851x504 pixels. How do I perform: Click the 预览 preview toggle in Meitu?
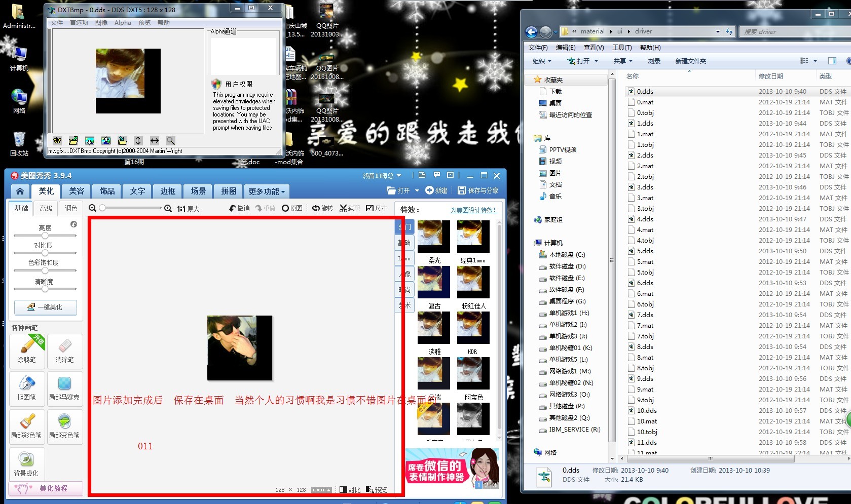point(377,490)
